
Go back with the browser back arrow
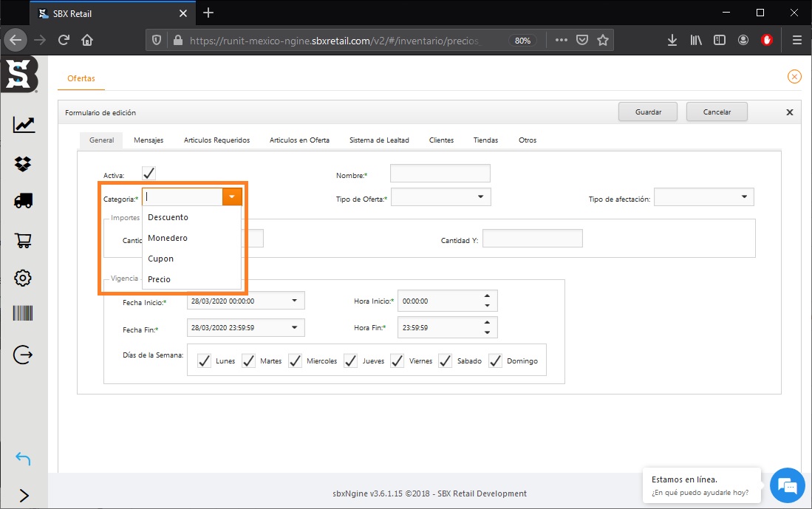(x=16, y=40)
